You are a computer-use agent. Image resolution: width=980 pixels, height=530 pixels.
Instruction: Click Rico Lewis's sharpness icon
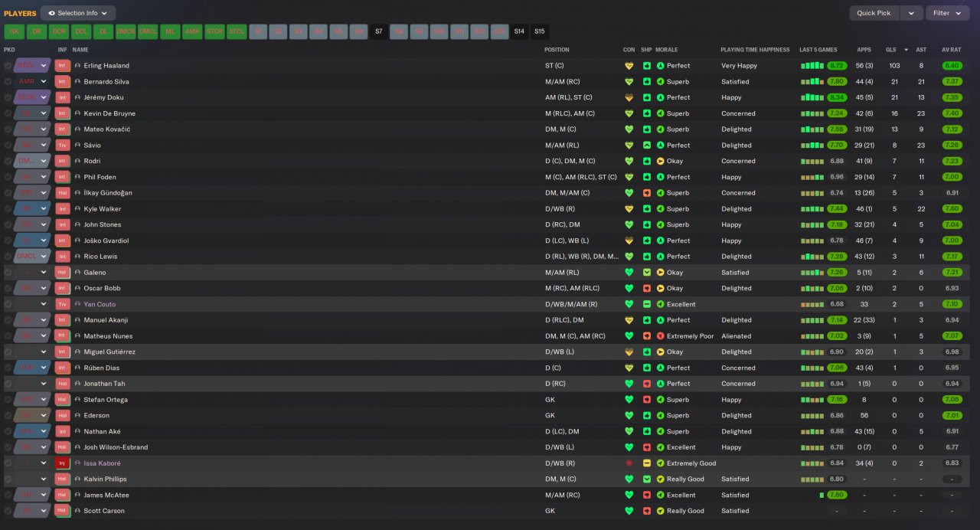pos(647,257)
